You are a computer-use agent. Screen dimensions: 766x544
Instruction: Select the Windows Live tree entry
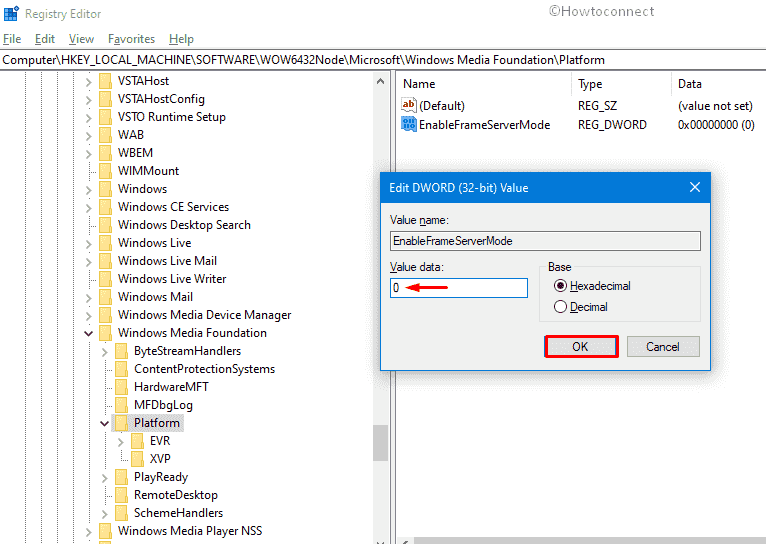[x=154, y=243]
